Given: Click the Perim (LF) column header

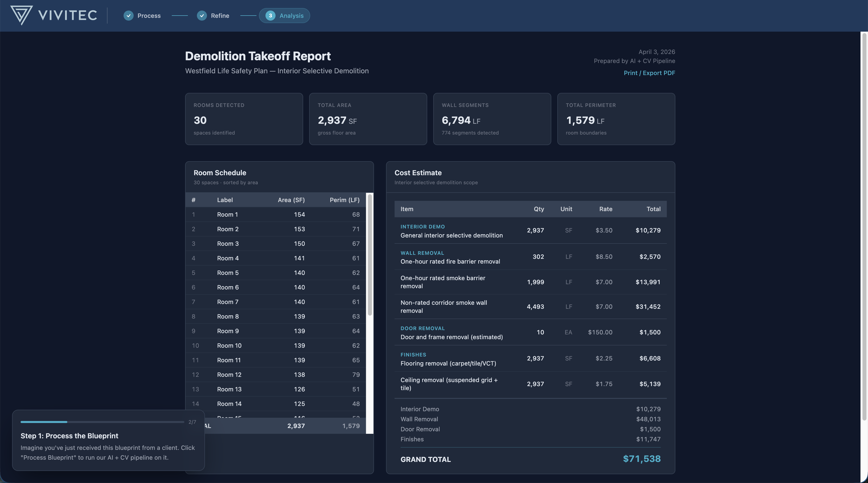Looking at the screenshot, I should coord(344,200).
